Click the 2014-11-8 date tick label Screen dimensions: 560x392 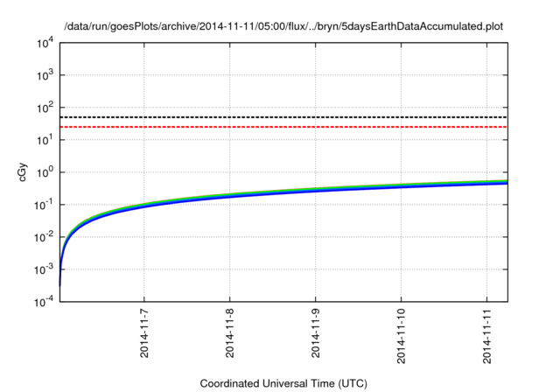click(229, 333)
